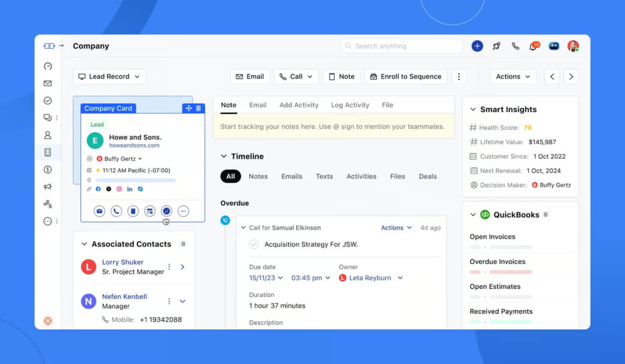Open the deals dollar icon in sidebar
This screenshot has height=364, width=625.
(x=48, y=170)
